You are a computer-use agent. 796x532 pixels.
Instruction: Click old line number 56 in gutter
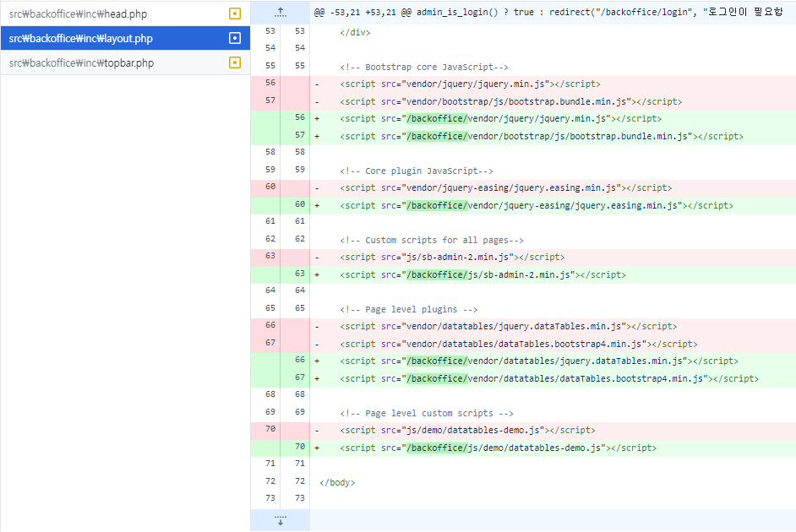[x=270, y=83]
